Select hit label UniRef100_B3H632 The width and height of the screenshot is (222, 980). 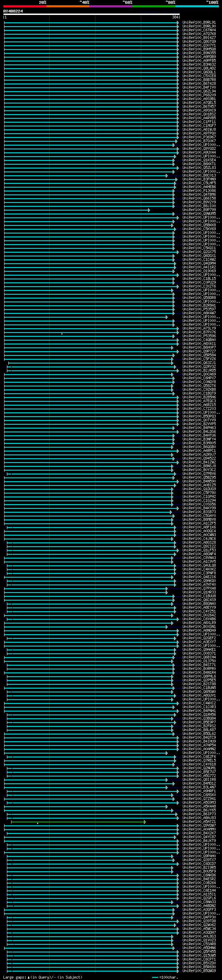tap(199, 64)
